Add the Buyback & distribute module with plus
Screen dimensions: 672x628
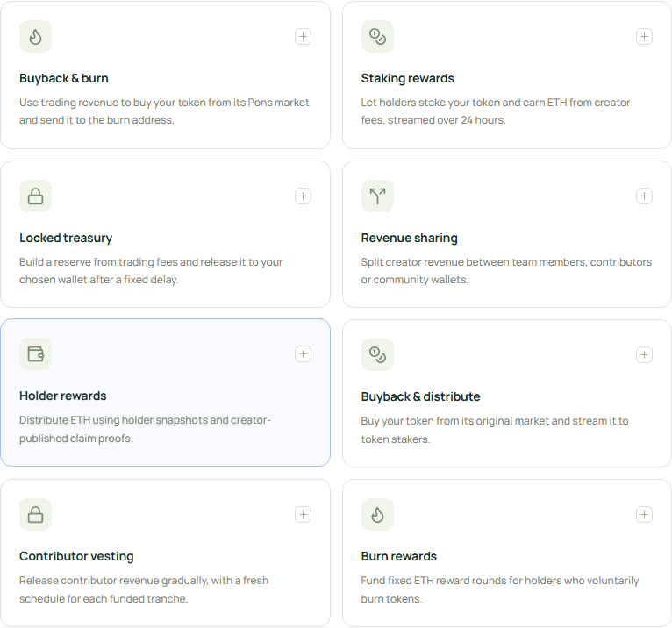[x=644, y=354]
